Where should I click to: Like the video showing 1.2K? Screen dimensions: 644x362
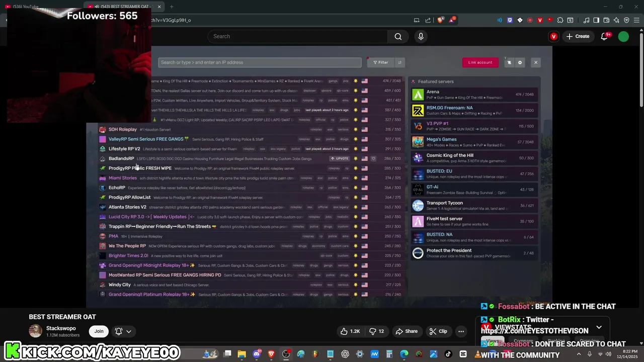pyautogui.click(x=350, y=331)
